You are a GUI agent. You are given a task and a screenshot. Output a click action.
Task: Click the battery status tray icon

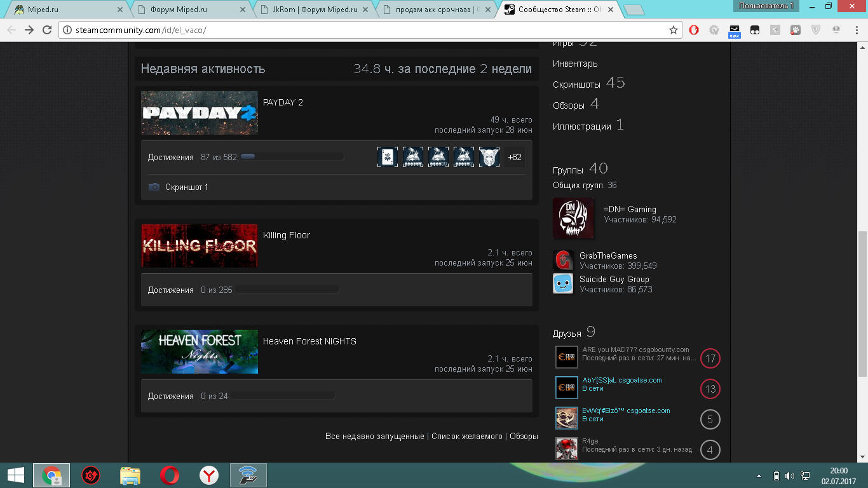tap(776, 476)
